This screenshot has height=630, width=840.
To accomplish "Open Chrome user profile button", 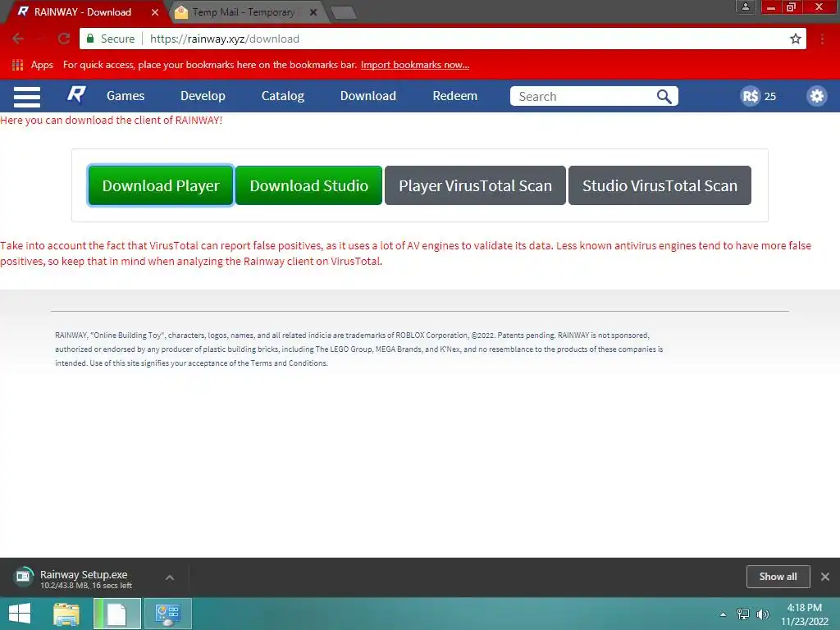I will 745,7.
